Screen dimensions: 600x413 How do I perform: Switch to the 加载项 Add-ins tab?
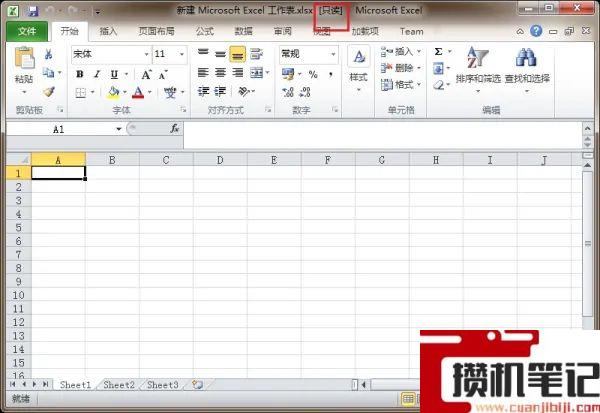pyautogui.click(x=365, y=31)
